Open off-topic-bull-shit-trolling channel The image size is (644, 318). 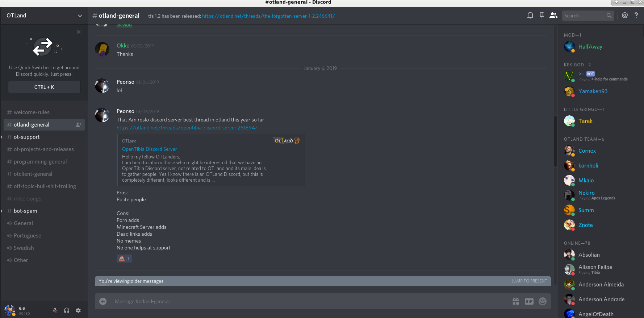[44, 186]
